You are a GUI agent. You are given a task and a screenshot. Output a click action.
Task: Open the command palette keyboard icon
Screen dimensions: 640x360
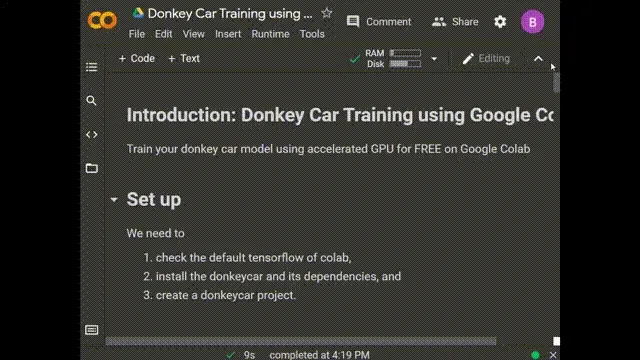91,330
